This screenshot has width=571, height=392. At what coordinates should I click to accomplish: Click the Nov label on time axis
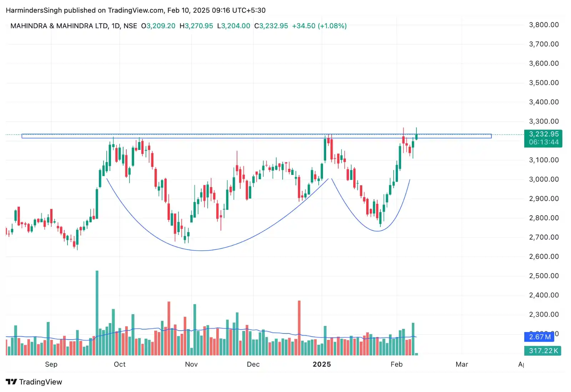pyautogui.click(x=191, y=364)
